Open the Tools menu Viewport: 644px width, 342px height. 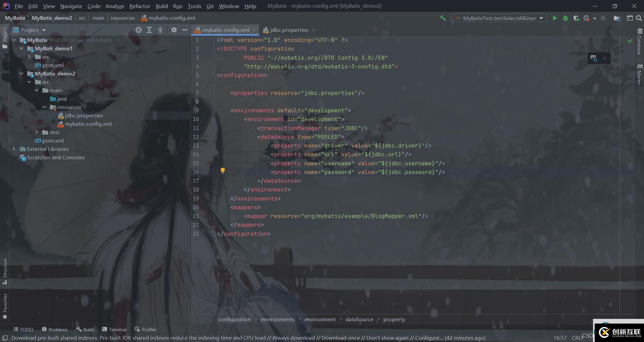click(x=194, y=6)
